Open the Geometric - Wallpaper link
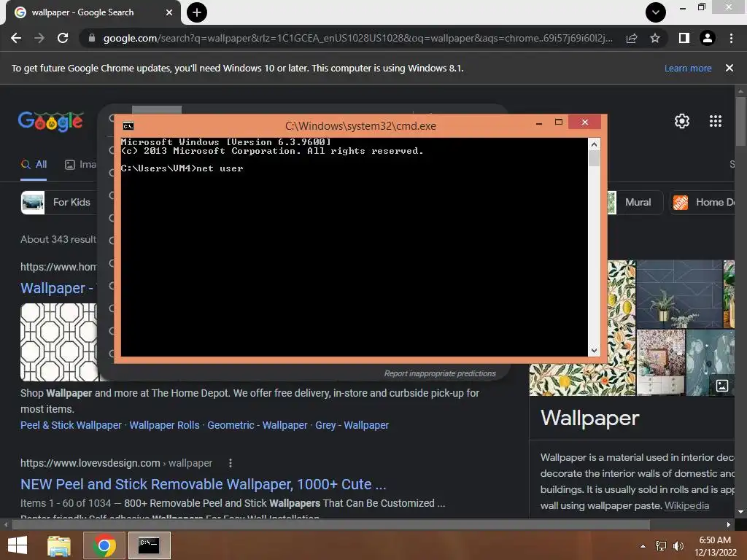The width and height of the screenshot is (747, 560). (x=258, y=425)
